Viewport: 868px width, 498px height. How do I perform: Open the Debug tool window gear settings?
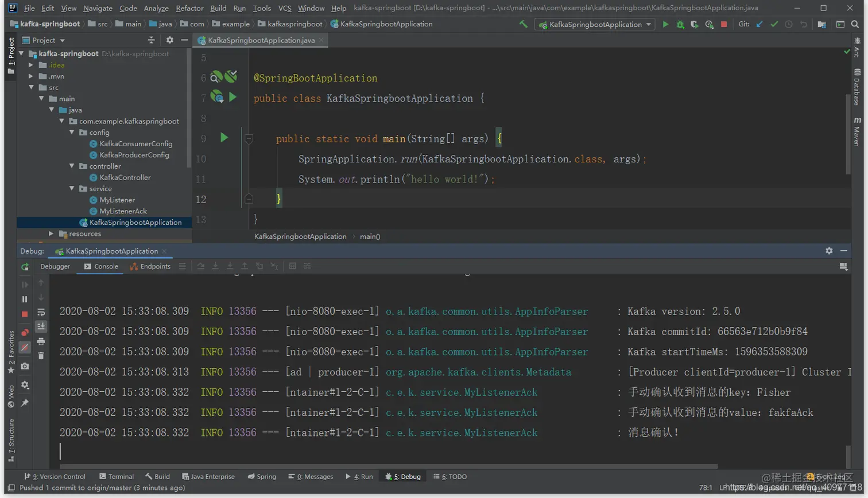coord(829,251)
